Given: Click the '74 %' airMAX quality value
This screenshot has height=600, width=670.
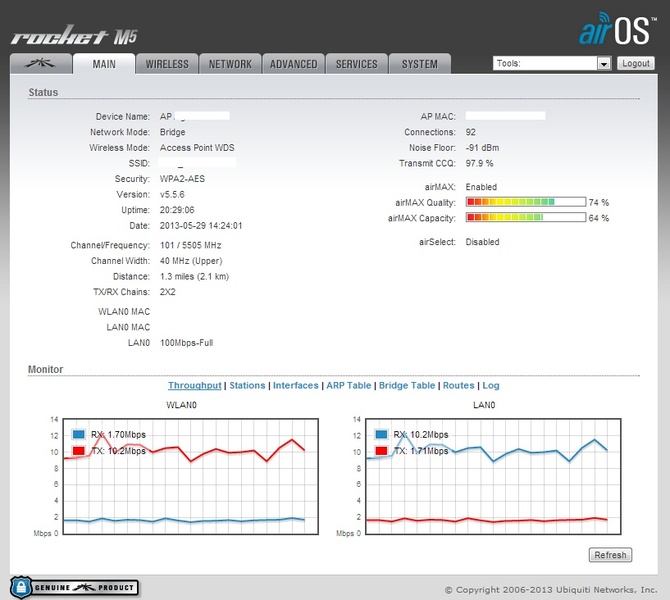Looking at the screenshot, I should point(599,202).
